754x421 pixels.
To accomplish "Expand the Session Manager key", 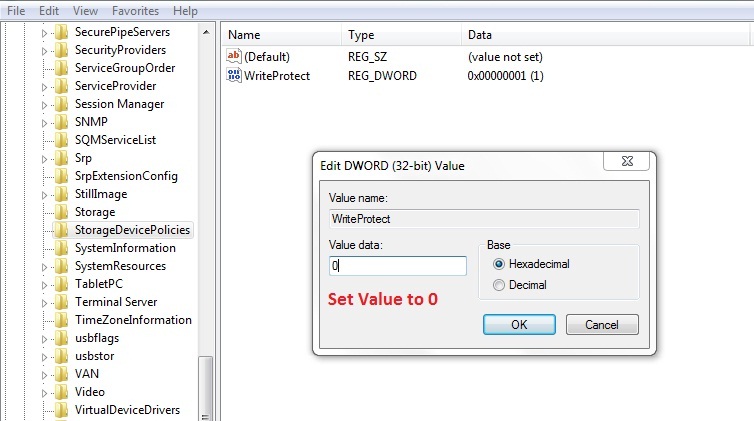I will [44, 105].
